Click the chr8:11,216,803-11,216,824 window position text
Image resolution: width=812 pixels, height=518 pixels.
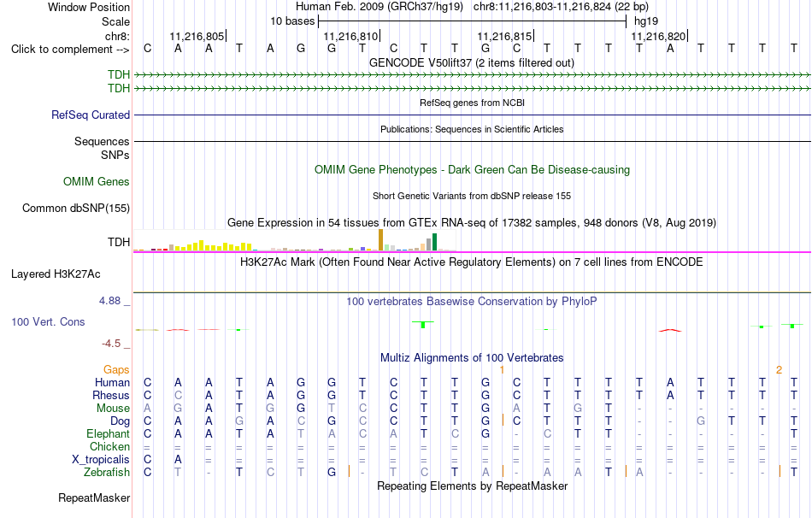pos(561,7)
